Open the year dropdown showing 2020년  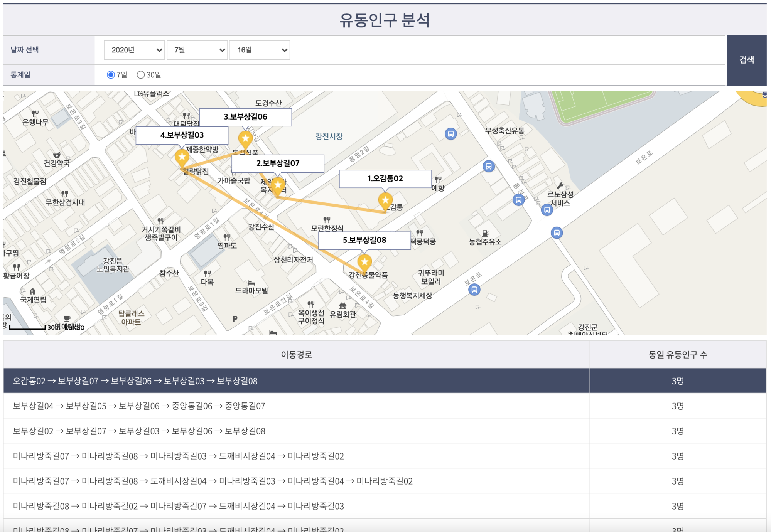(134, 50)
